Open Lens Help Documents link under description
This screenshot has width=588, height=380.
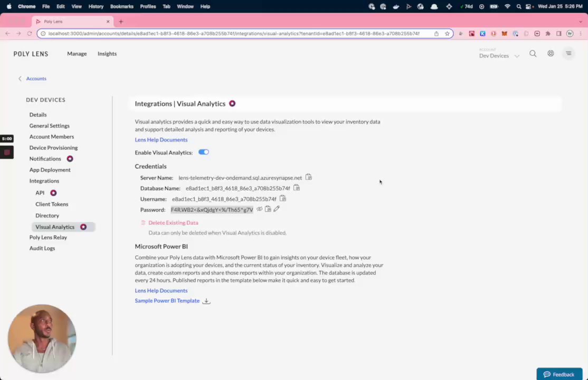(x=161, y=139)
